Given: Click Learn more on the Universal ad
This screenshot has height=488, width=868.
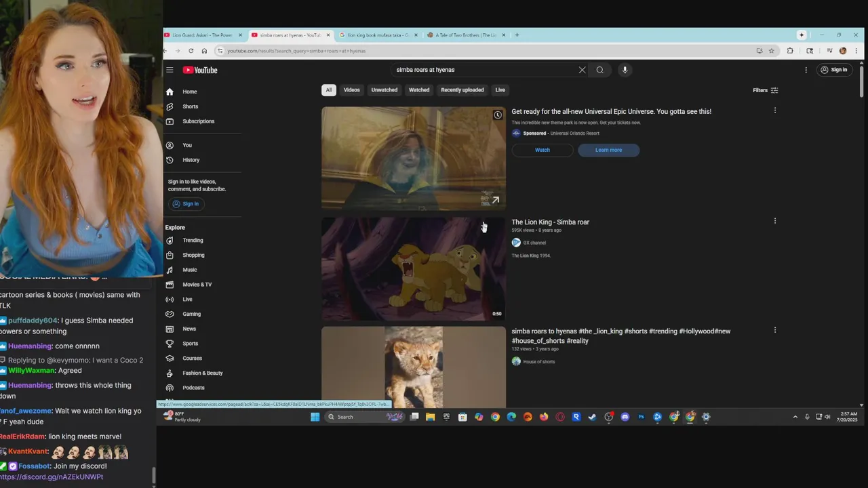Looking at the screenshot, I should coord(608,150).
